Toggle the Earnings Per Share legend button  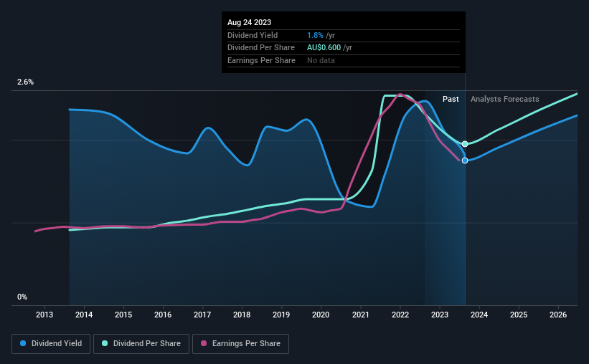(x=240, y=344)
